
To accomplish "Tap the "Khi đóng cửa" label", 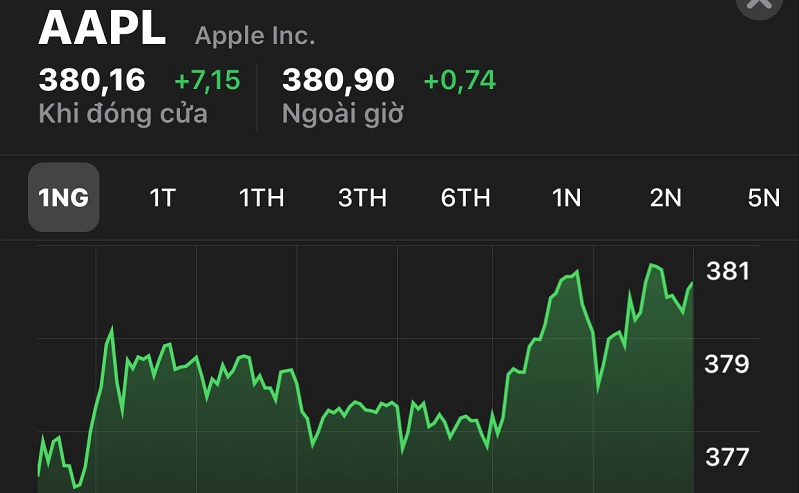I will pos(123,114).
